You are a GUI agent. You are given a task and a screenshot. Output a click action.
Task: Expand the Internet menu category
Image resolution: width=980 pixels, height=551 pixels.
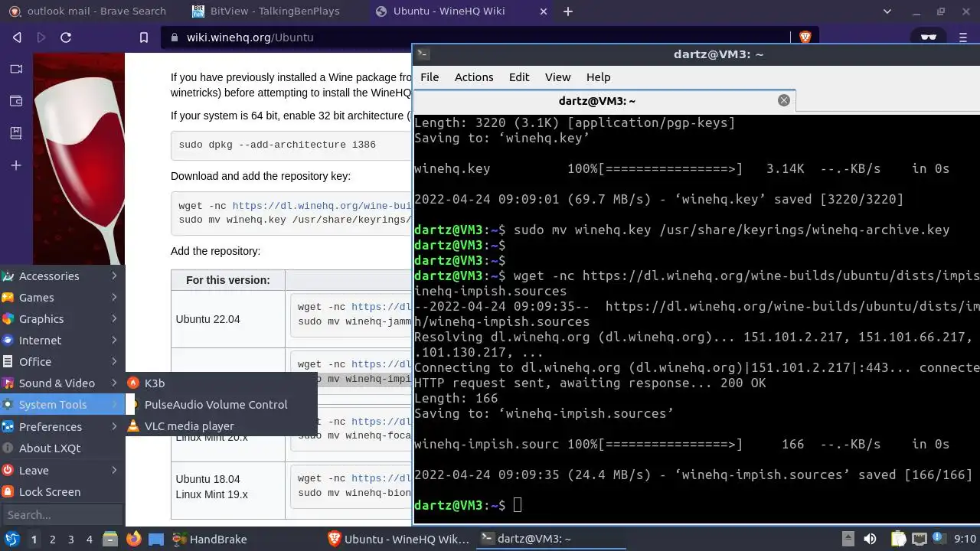coord(62,341)
